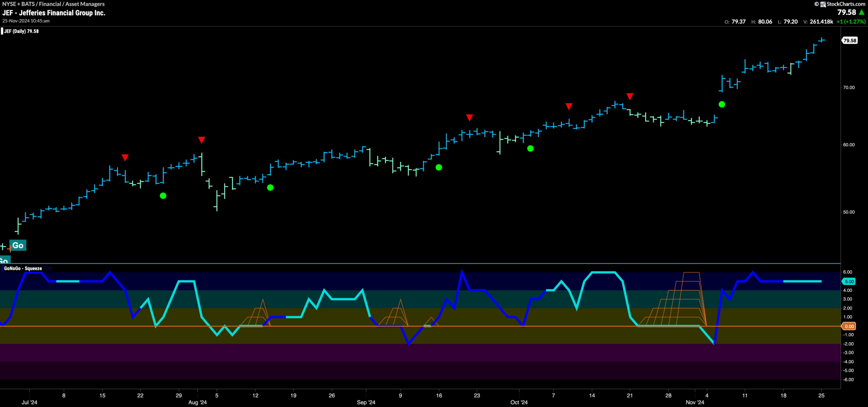The image size is (868, 407).
Task: Click the Nov '24 label on time axis
Action: tap(695, 402)
